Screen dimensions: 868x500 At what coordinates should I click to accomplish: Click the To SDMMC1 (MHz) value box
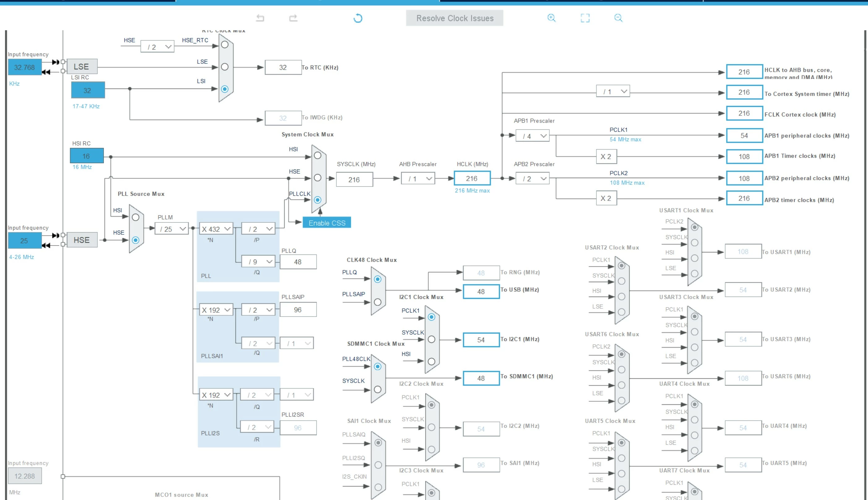point(481,378)
